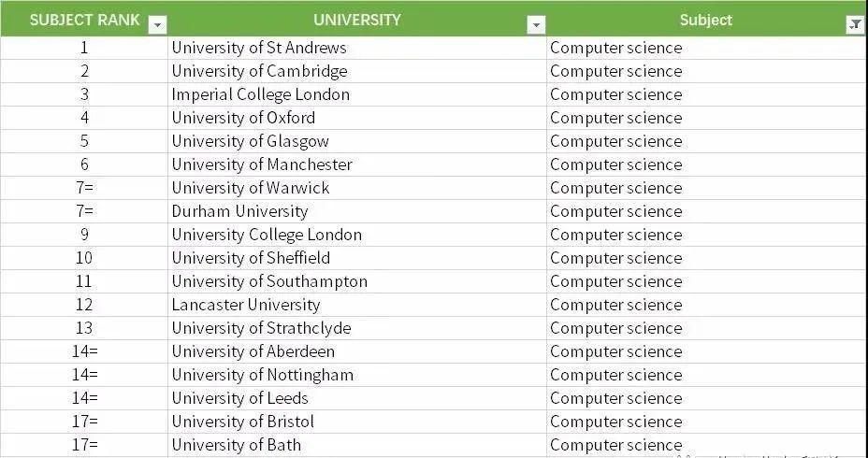Image resolution: width=868 pixels, height=458 pixels.
Task: Select Computer science cell beside University of Sheffield
Action: (x=707, y=258)
